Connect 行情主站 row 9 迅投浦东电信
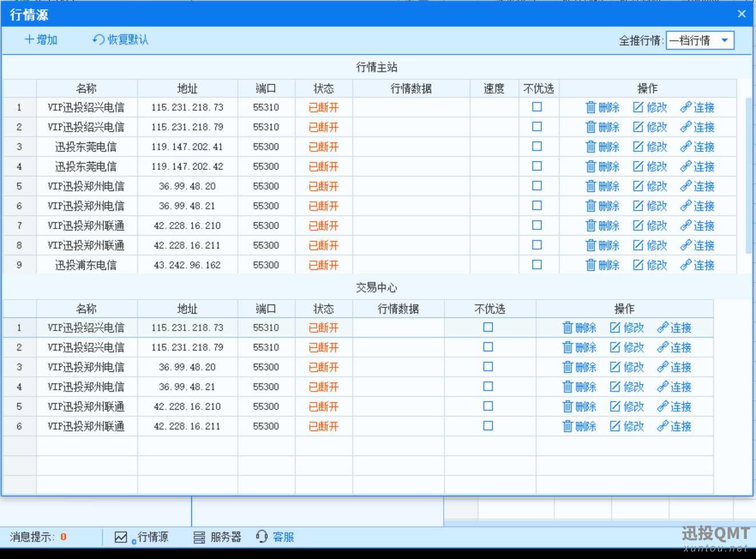756x559 pixels. tap(698, 265)
